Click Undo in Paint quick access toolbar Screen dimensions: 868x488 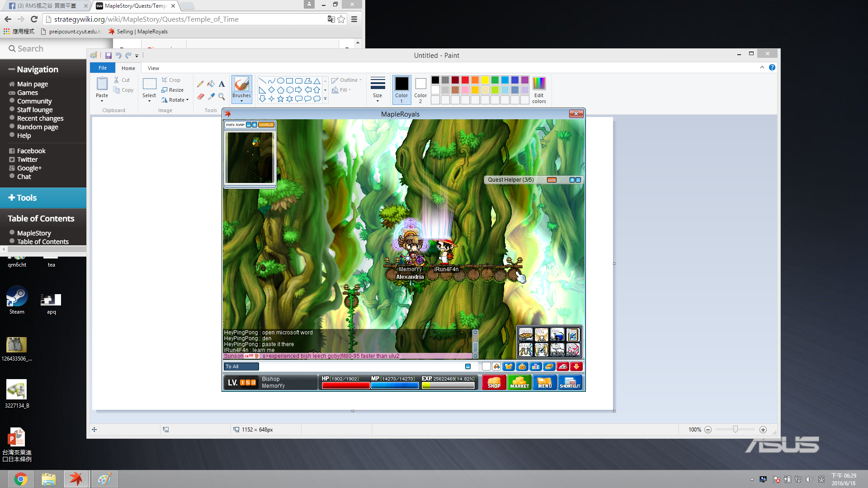pos(118,56)
